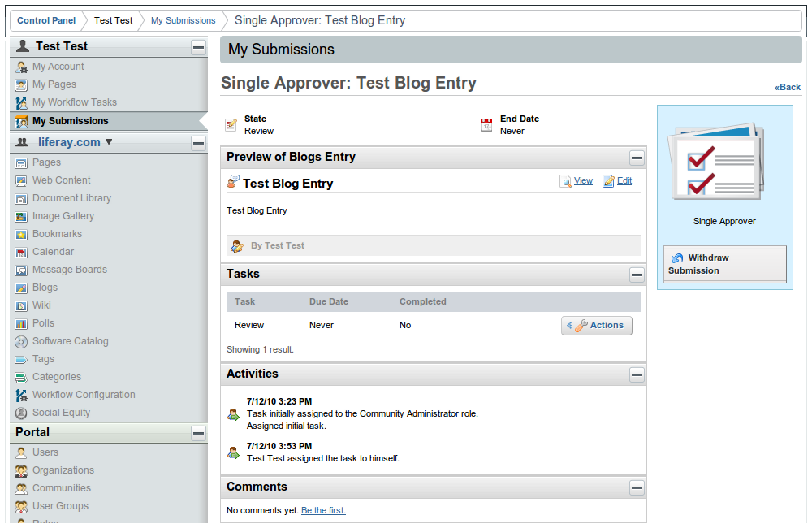The image size is (812, 528).
Task: Follow the Back link
Action: (788, 87)
